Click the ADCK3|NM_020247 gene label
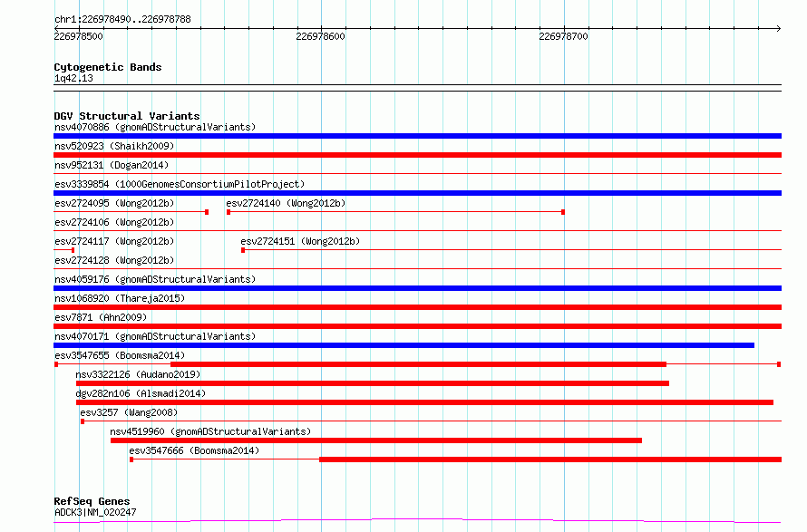The image size is (807, 532). (95, 512)
